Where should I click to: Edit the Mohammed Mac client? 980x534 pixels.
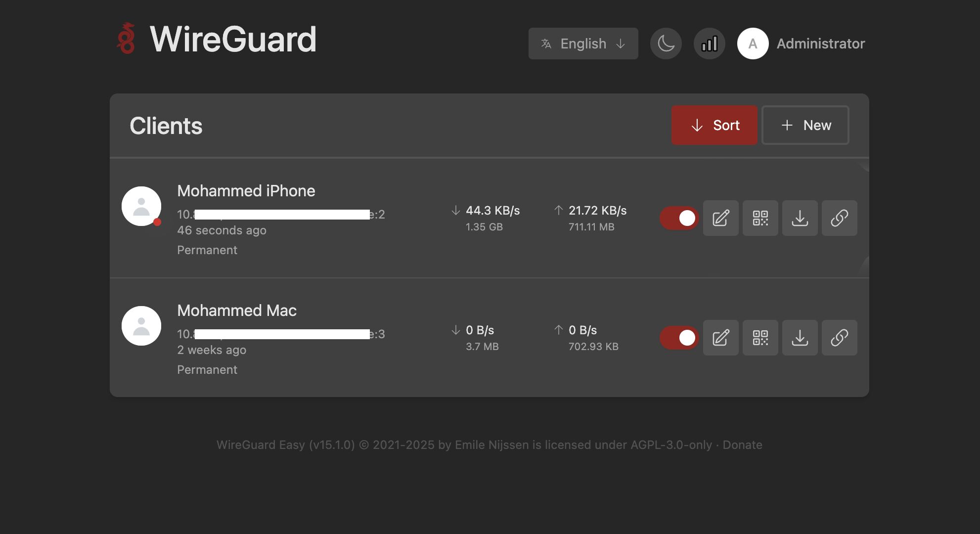pyautogui.click(x=720, y=338)
